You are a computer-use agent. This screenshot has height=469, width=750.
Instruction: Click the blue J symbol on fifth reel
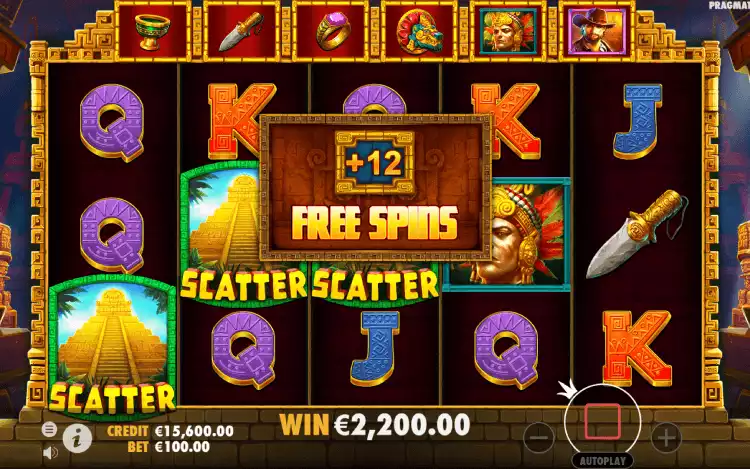pos(638,121)
